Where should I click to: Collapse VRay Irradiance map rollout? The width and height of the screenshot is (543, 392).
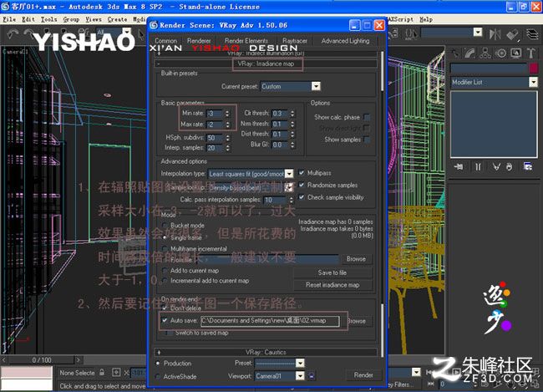pos(266,64)
